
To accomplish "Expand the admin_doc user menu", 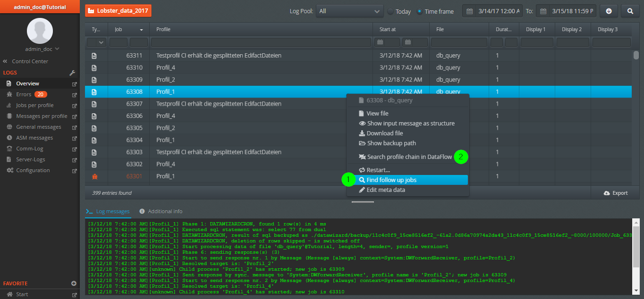I will (42, 49).
